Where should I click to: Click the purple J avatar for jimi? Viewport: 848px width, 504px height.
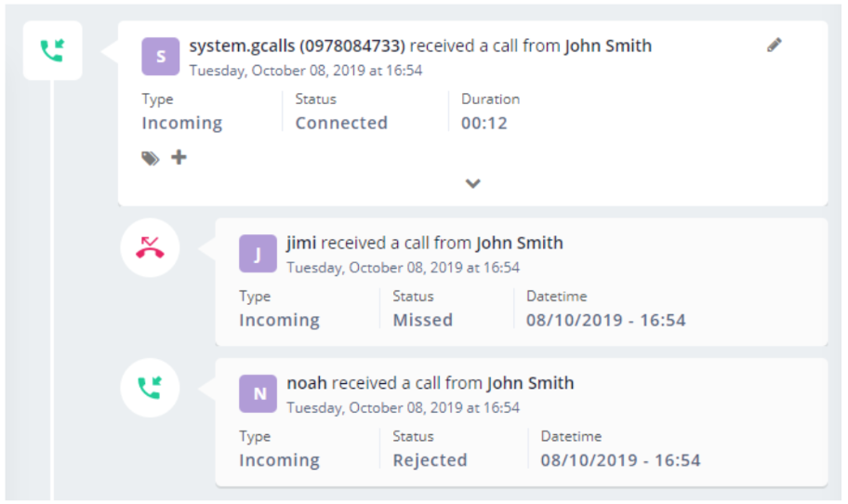(x=258, y=253)
